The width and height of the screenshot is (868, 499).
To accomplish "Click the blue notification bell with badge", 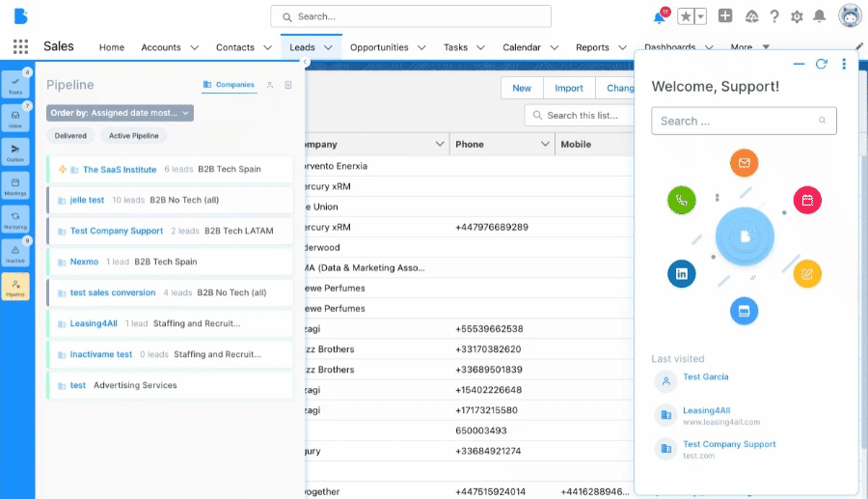I will [660, 16].
